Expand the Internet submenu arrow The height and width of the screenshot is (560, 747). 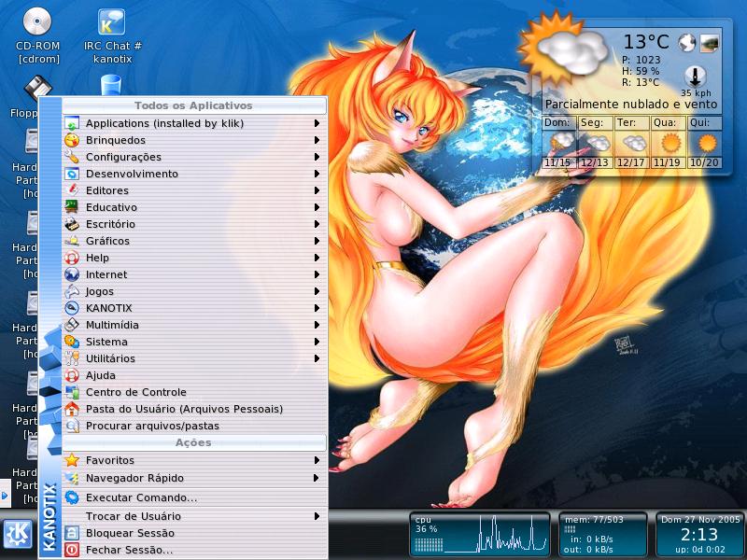pos(317,274)
